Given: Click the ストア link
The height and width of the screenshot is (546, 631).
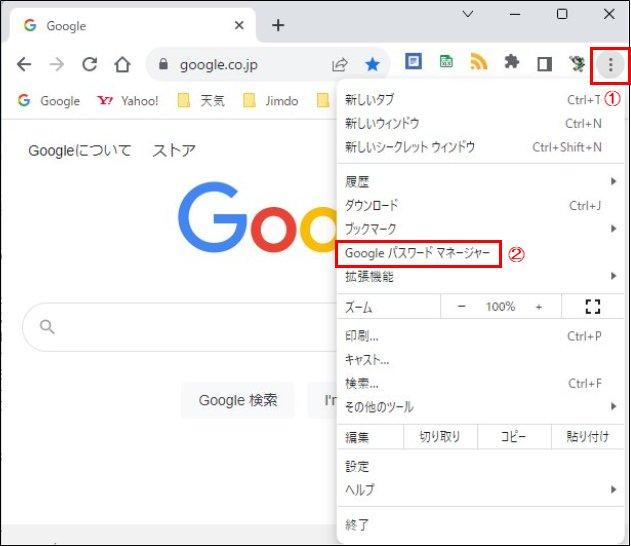Looking at the screenshot, I should pos(174,150).
